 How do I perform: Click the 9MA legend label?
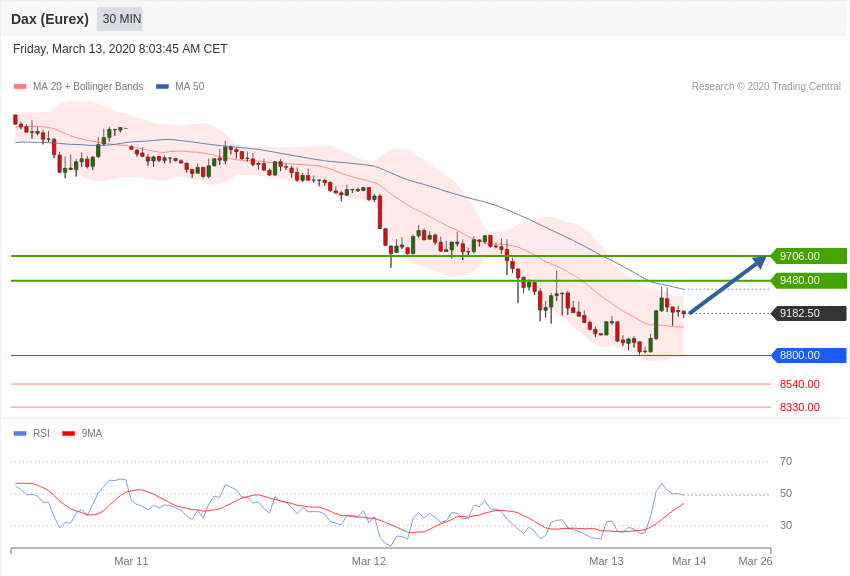point(92,433)
